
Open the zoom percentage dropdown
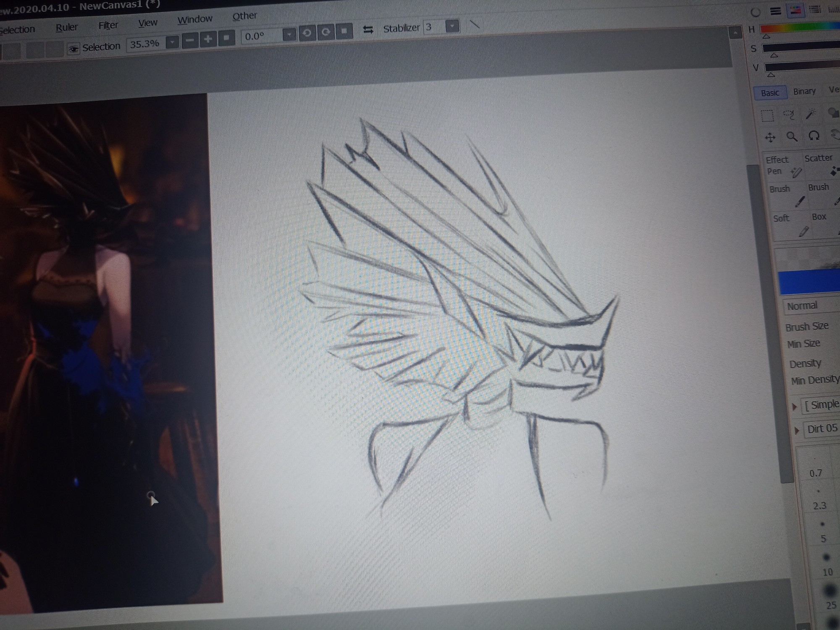(x=172, y=42)
